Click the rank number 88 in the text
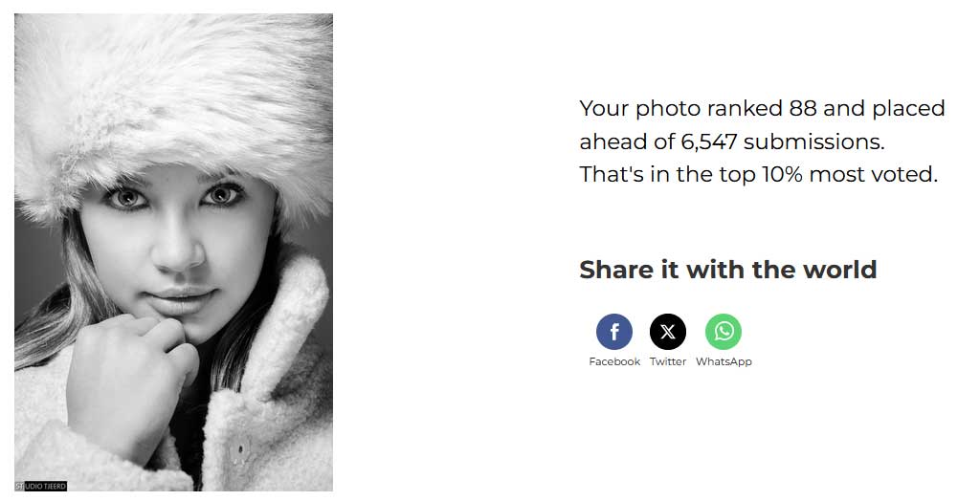Screen dimensions: 980x501 pyautogui.click(x=803, y=108)
